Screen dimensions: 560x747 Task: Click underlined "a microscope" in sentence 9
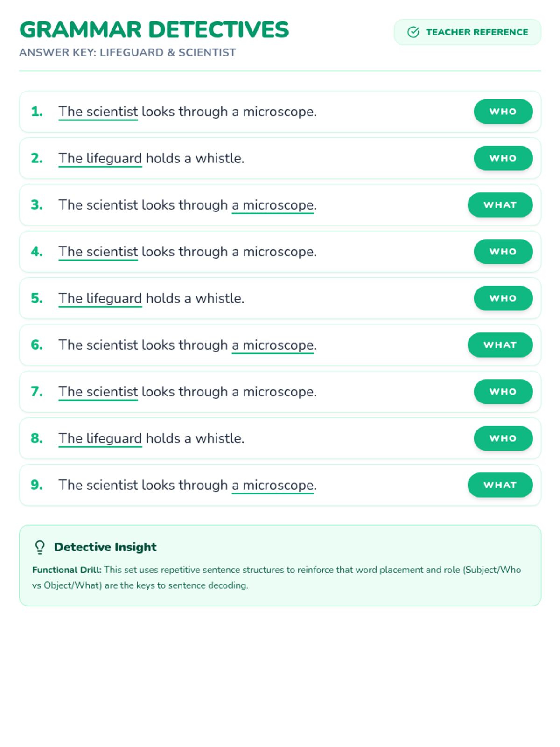(x=273, y=486)
